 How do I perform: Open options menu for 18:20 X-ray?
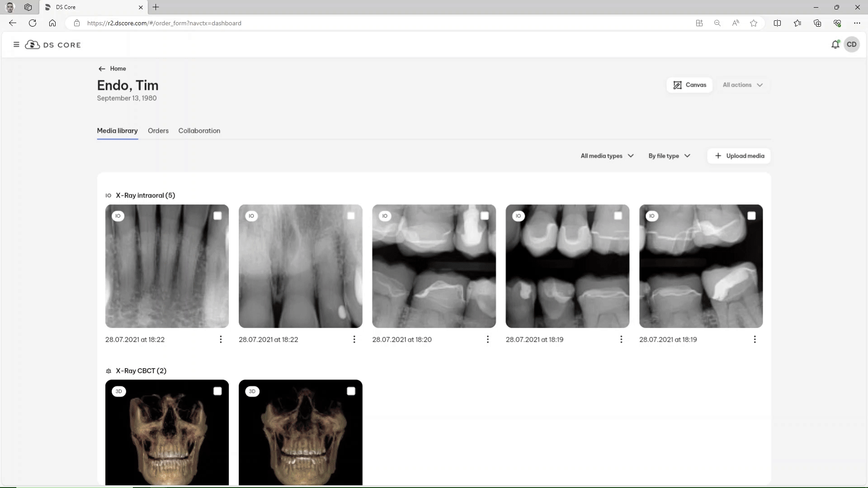(487, 339)
